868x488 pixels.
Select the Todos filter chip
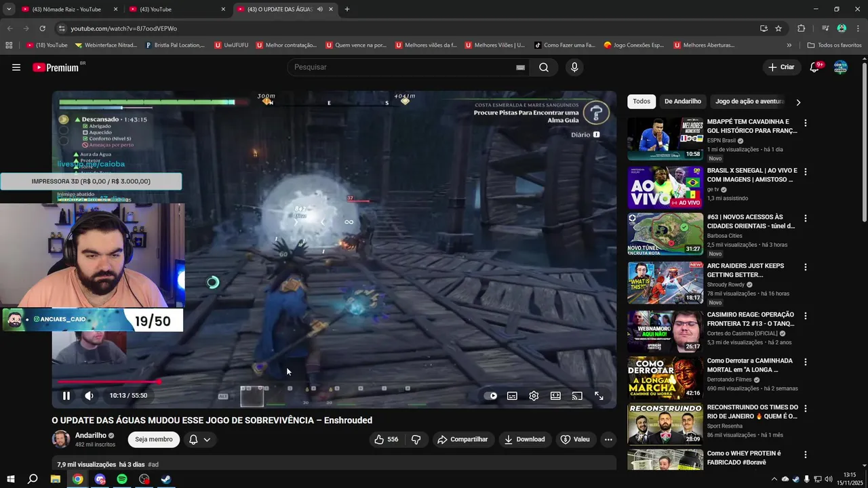642,101
